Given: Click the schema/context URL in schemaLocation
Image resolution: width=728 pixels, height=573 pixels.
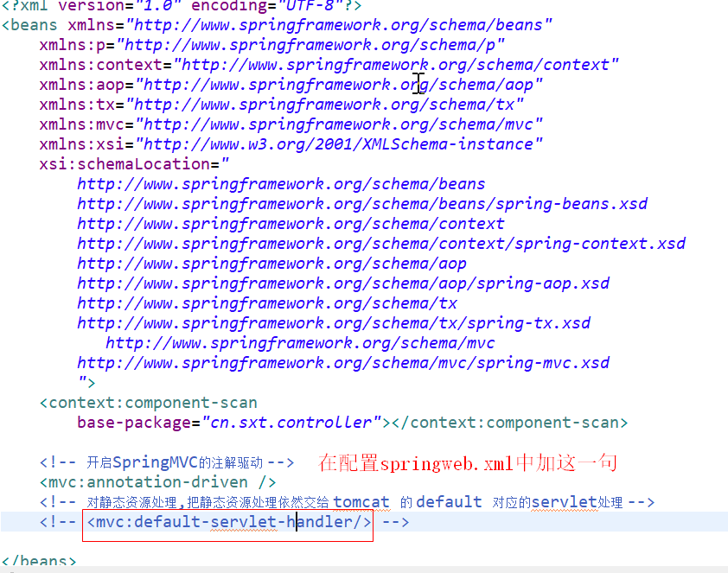Looking at the screenshot, I should pos(291,224).
